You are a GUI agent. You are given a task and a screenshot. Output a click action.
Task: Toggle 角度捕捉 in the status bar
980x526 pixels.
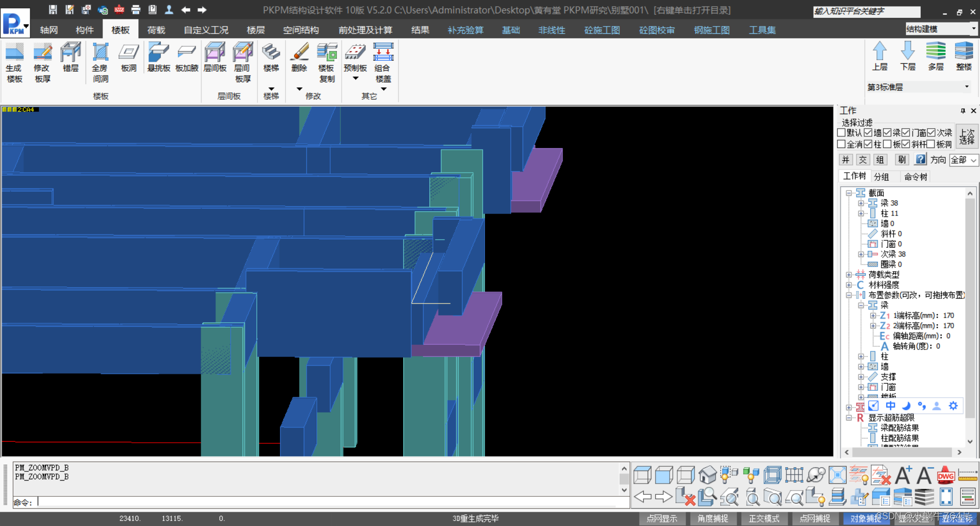tap(713, 518)
